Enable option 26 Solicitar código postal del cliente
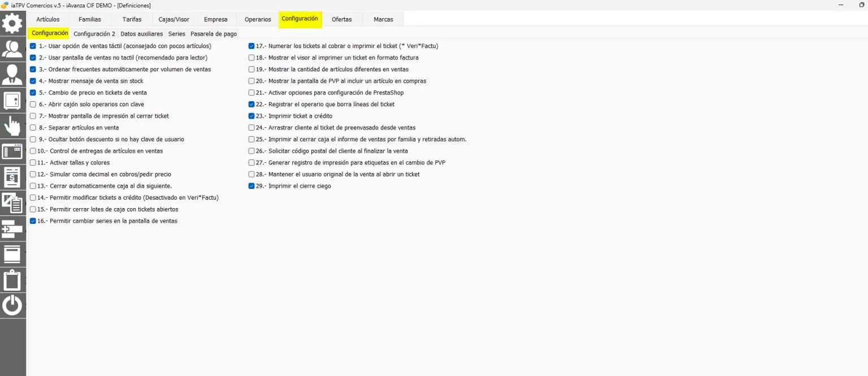Screen dimensions: 868x376 (251, 151)
